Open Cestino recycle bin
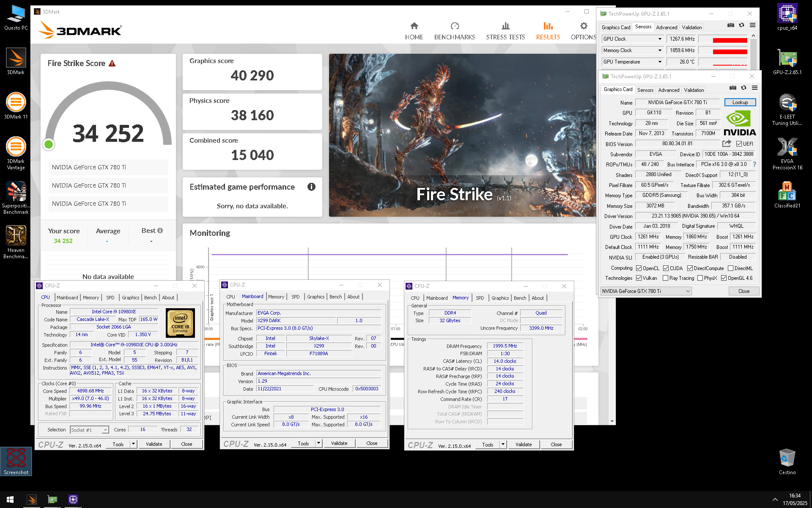812x508 pixels. [x=787, y=462]
